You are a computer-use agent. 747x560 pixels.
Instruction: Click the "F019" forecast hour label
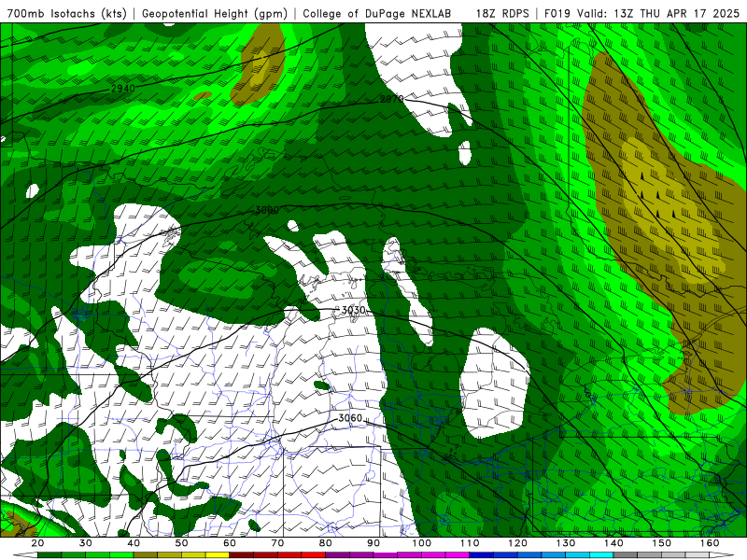557,13
